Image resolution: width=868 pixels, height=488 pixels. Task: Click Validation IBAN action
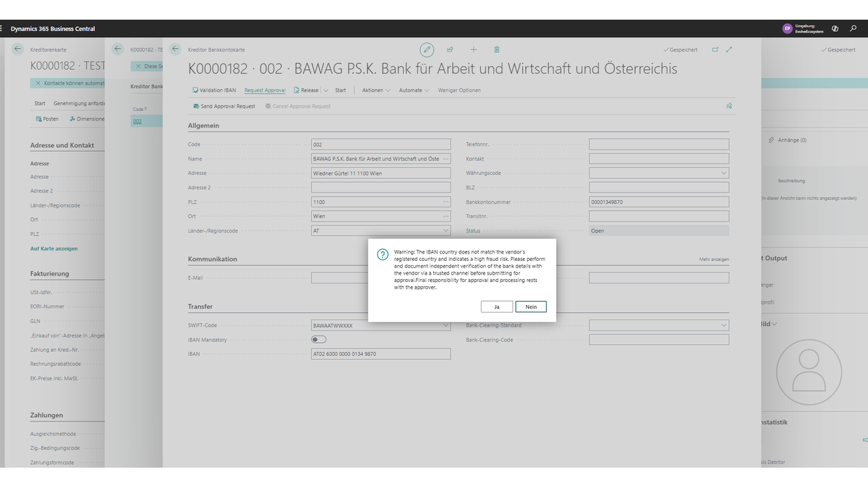[x=214, y=90]
